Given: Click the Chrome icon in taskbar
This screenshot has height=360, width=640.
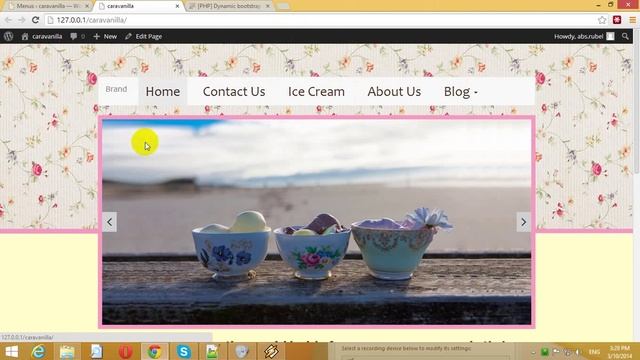Looking at the screenshot, I should coord(155,351).
